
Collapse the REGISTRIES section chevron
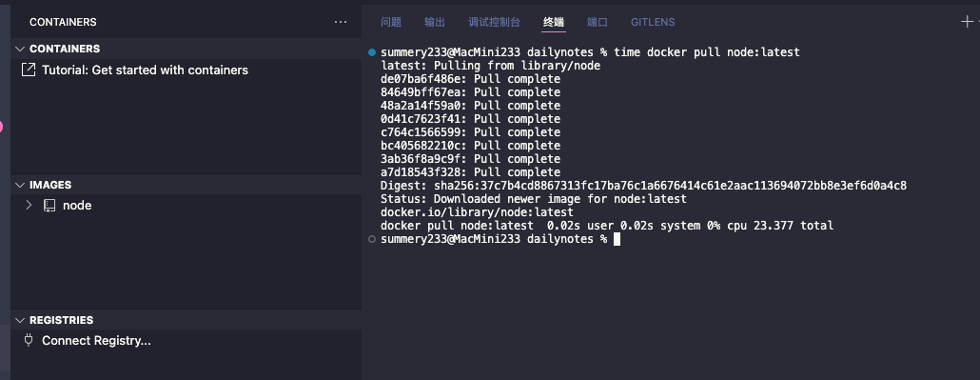(x=20, y=320)
